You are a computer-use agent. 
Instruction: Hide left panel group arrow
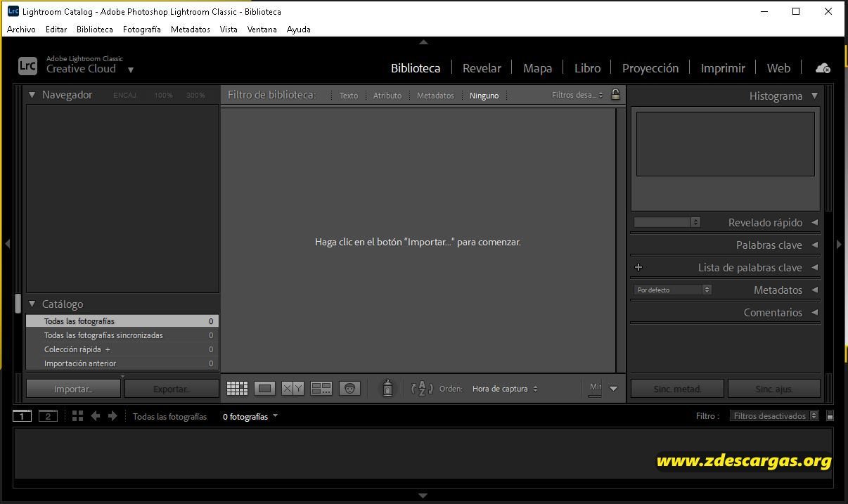tap(7, 244)
